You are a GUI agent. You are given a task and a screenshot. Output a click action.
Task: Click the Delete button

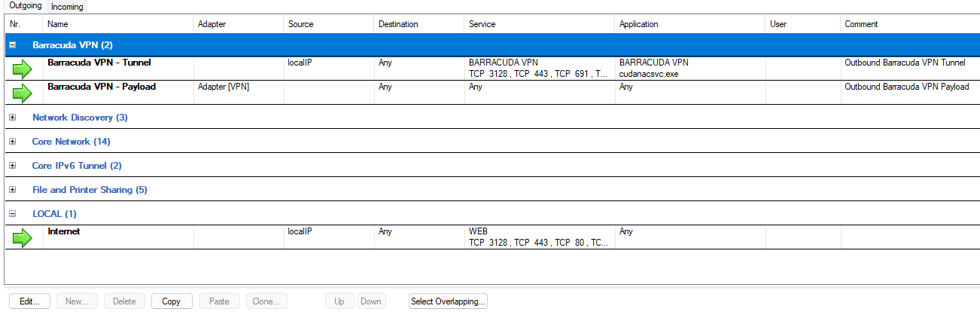pyautogui.click(x=124, y=301)
